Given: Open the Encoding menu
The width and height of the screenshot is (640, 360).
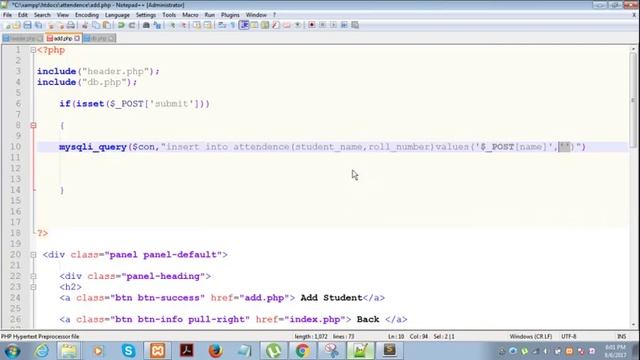Looking at the screenshot, I should pyautogui.click(x=87, y=15).
